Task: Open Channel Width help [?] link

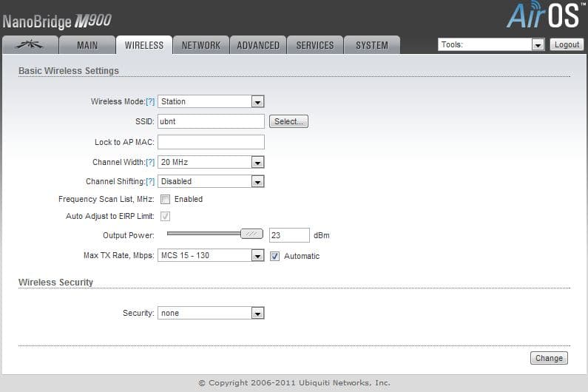Action: (150, 162)
